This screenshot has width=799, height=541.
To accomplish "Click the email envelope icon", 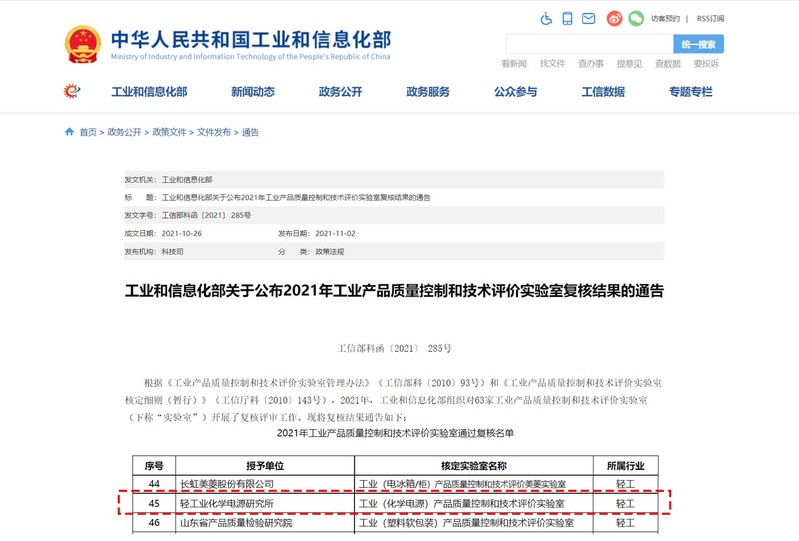I will (588, 18).
